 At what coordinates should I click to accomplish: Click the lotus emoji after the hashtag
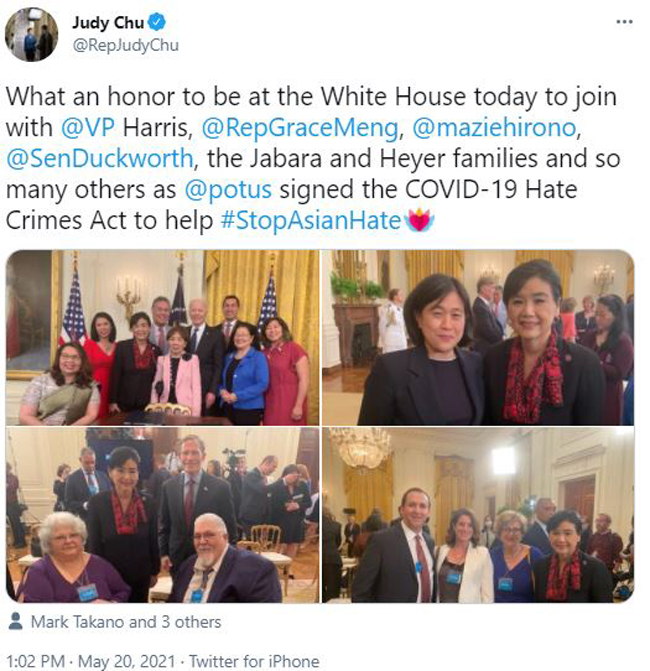pyautogui.click(x=419, y=221)
